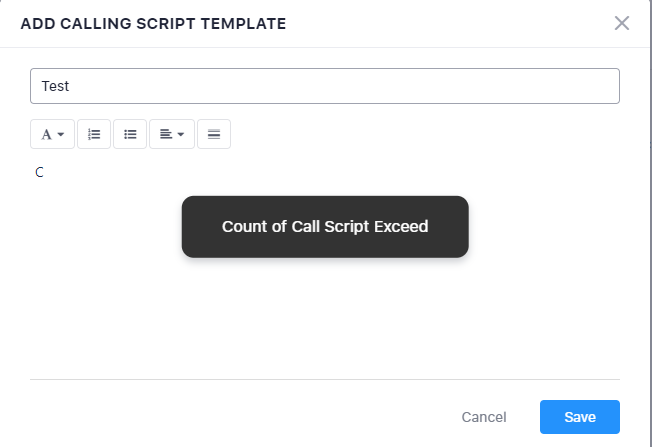Click the Add Calling Script Template heading

coord(153,23)
